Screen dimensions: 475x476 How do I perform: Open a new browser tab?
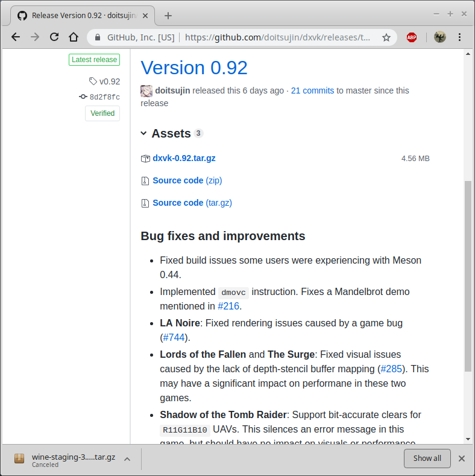pos(168,16)
